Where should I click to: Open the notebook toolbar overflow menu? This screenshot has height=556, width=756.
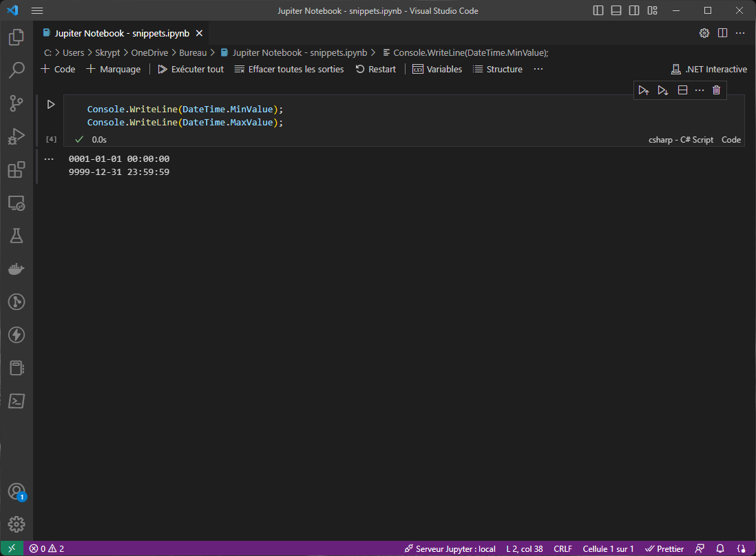coord(538,69)
